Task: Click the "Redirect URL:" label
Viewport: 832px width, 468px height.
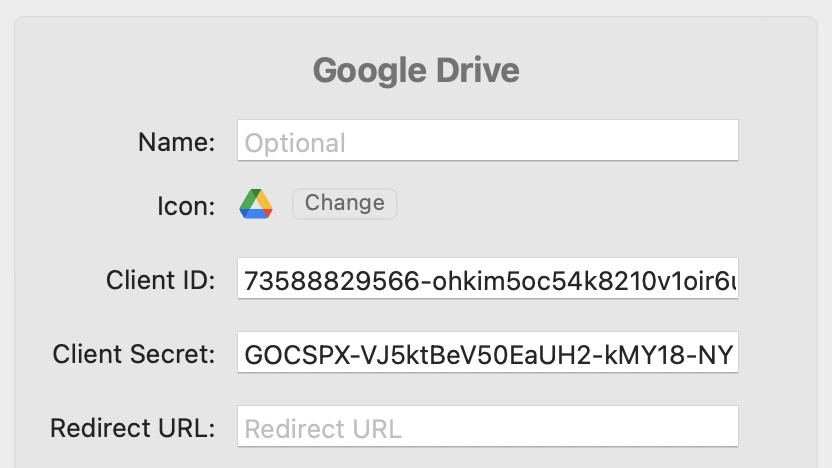Action: 133,428
